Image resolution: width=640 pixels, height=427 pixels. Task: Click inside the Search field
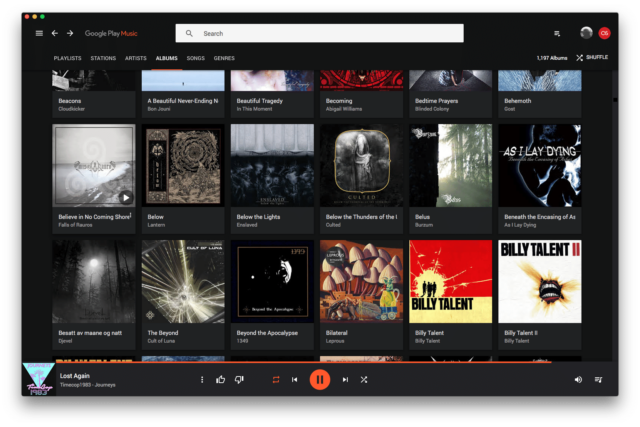(320, 33)
